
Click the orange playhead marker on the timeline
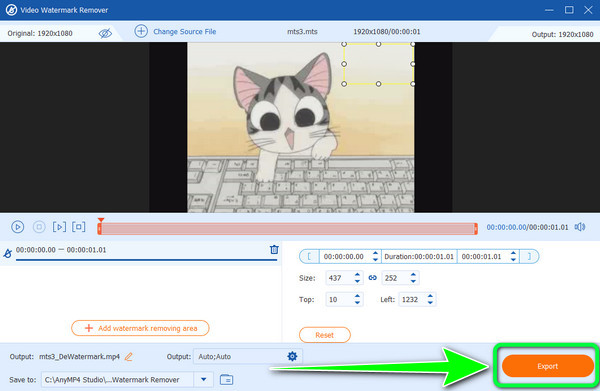[x=101, y=220]
